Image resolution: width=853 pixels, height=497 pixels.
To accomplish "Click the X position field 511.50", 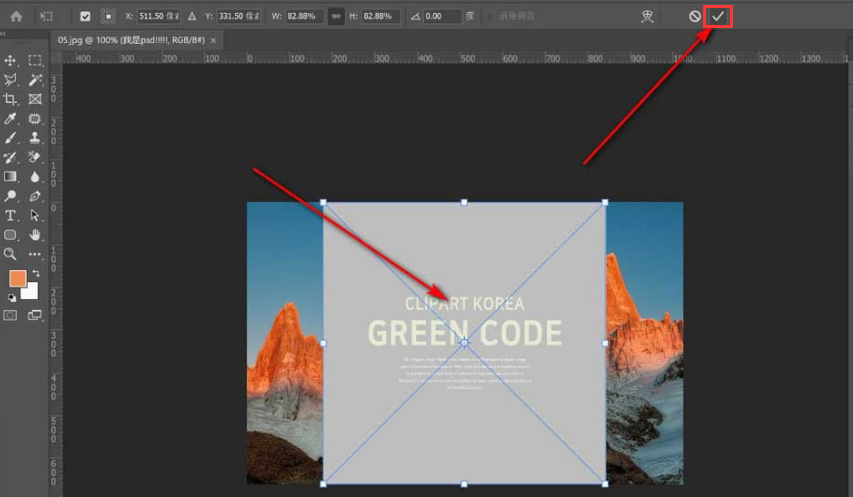I will click(x=159, y=16).
